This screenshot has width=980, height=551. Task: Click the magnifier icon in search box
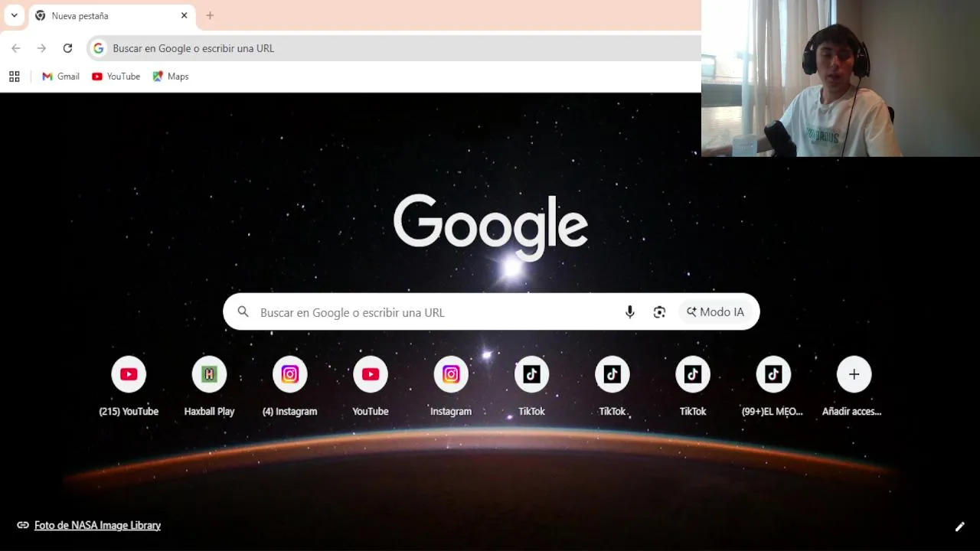(243, 311)
